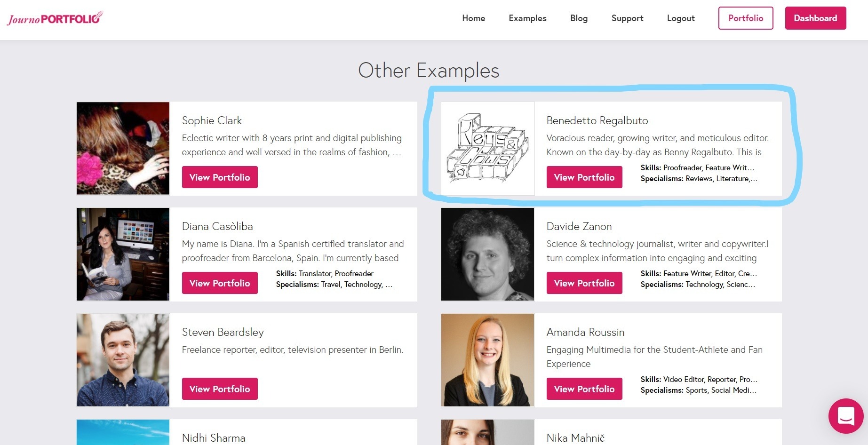Screen dimensions: 868x445
Task: Select the Reus & Cows sketch thumbnail
Action: [487, 148]
